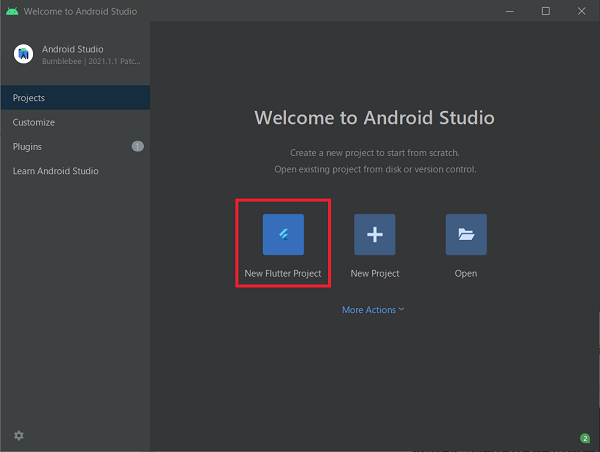Image resolution: width=600 pixels, height=452 pixels.
Task: Open the settings gear in sidebar
Action: [19, 435]
